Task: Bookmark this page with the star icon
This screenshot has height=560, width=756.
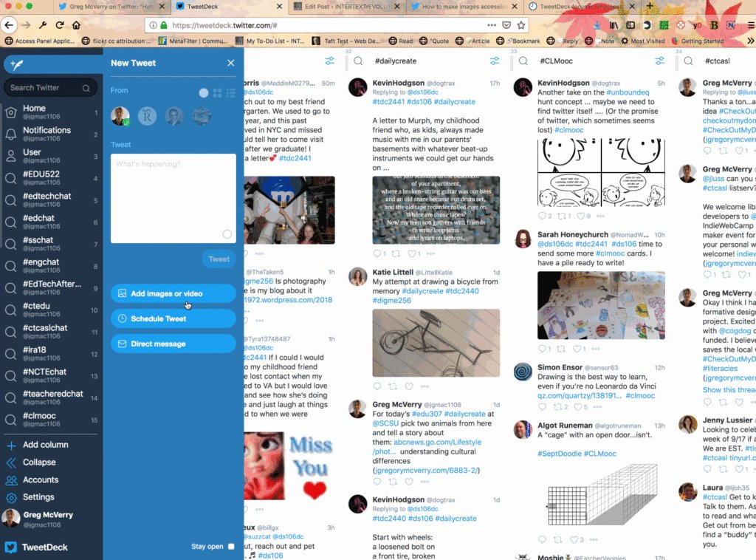Action: (521, 25)
